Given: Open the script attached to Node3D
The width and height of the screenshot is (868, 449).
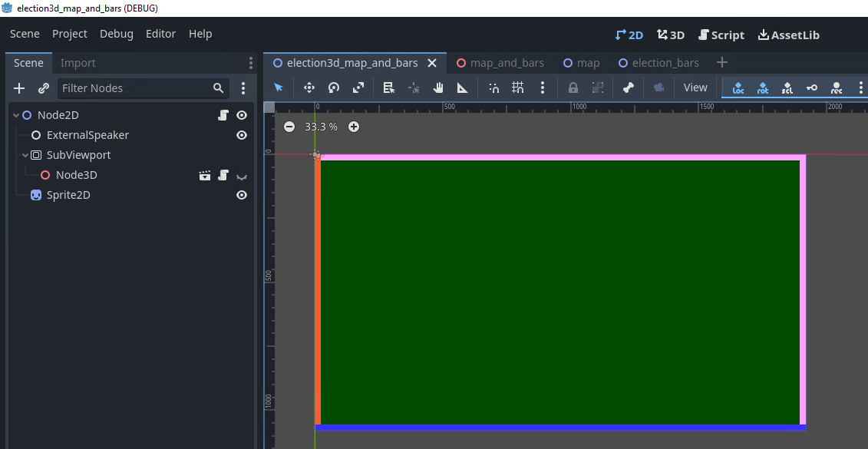Looking at the screenshot, I should 223,176.
